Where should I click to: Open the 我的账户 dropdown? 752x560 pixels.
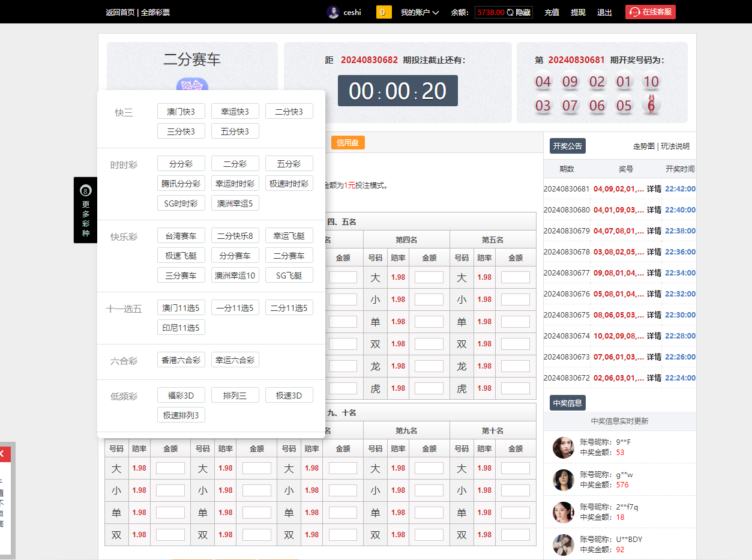click(416, 12)
